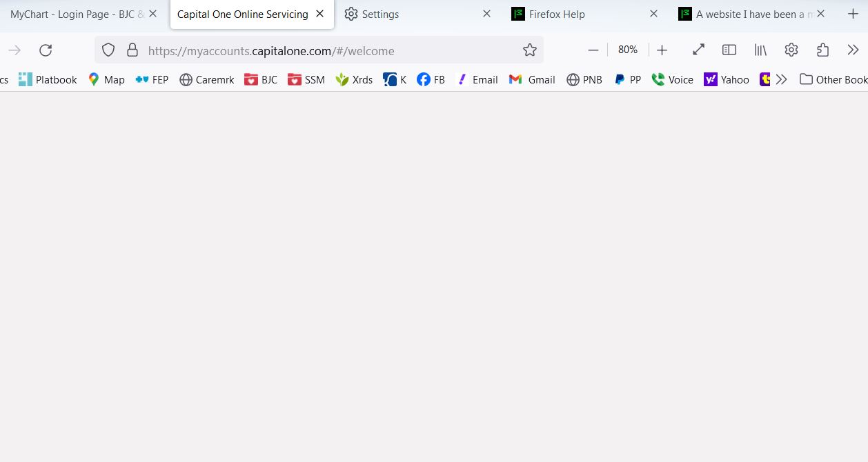Close the MyChart Login Page tab
868x462 pixels.
click(x=153, y=14)
